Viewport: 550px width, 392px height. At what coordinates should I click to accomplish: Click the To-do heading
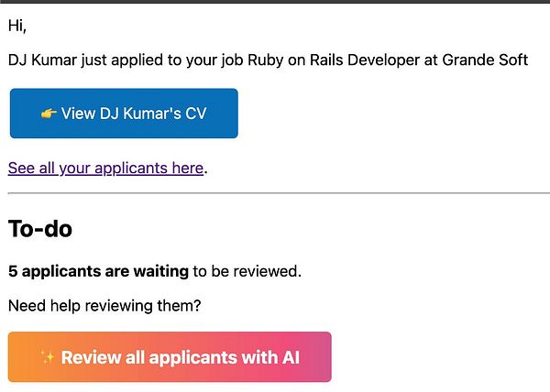[40, 229]
